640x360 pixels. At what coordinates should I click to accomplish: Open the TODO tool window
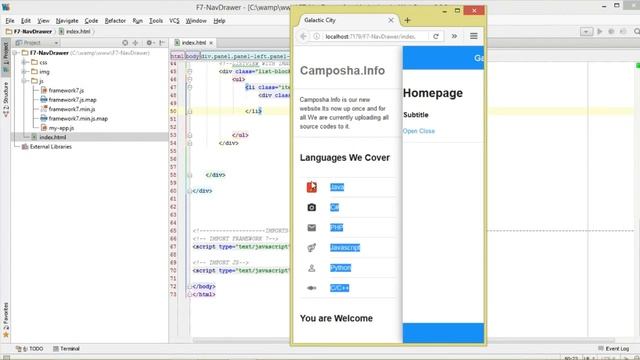(x=29, y=349)
